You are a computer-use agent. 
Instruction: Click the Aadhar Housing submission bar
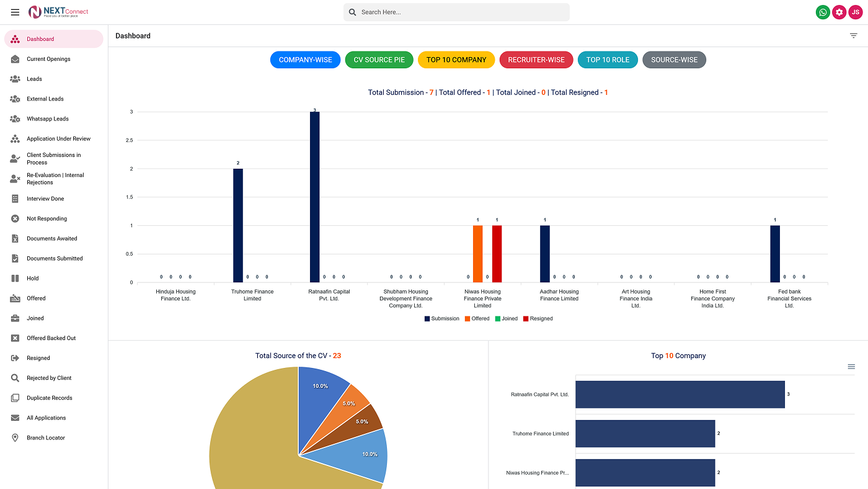(545, 254)
